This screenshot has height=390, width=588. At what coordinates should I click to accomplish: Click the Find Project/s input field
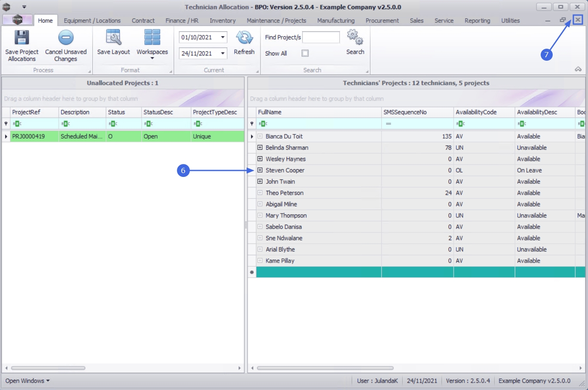tap(321, 37)
